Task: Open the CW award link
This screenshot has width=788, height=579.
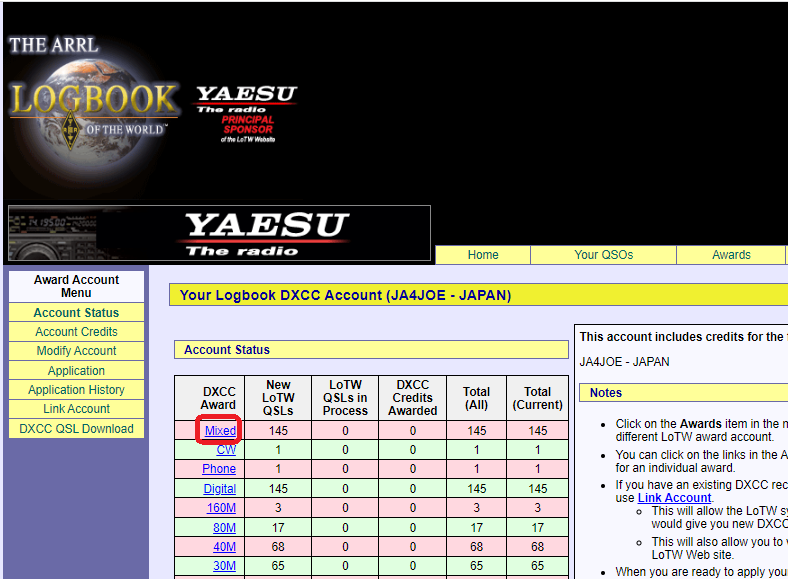Action: (226, 450)
